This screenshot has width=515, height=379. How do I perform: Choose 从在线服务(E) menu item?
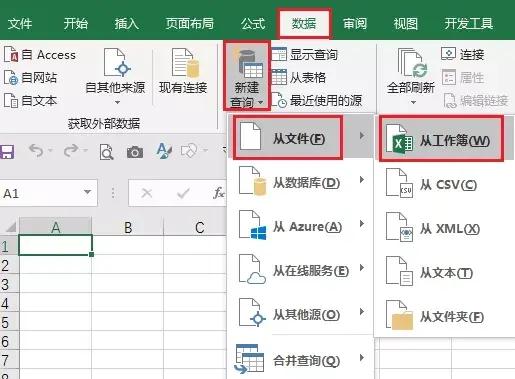(x=300, y=270)
